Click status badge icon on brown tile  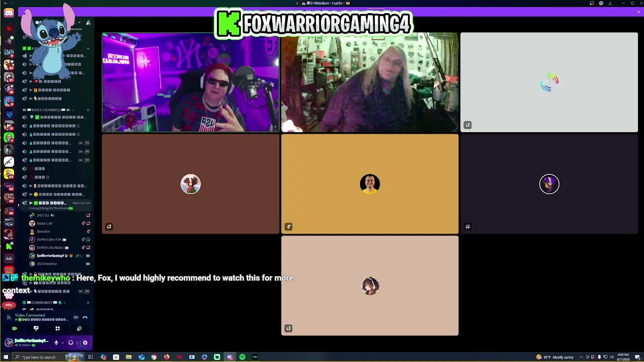(109, 227)
